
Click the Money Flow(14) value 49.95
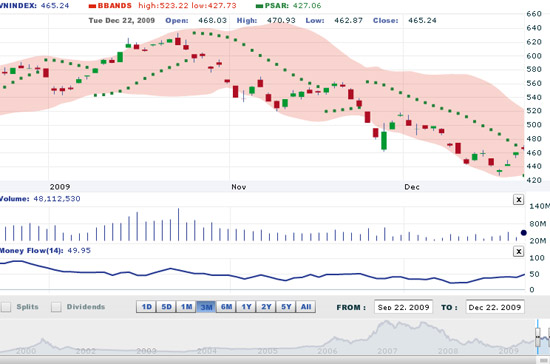tap(79, 250)
